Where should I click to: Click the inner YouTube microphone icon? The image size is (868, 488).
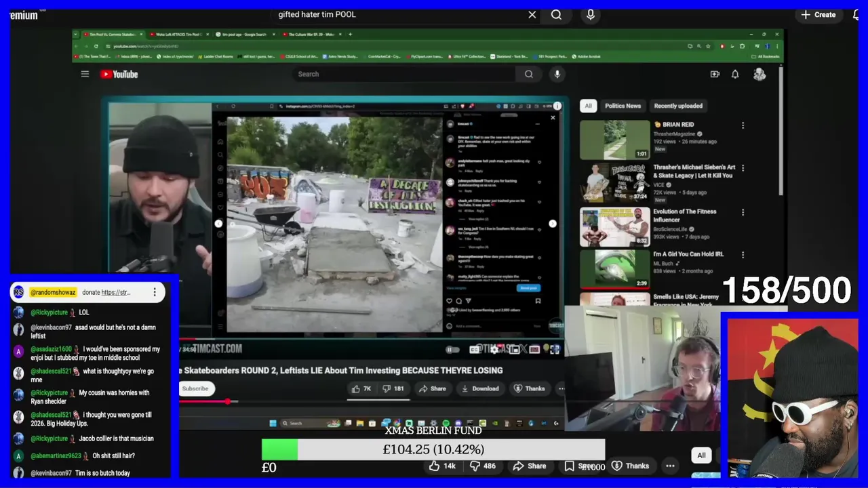557,74
